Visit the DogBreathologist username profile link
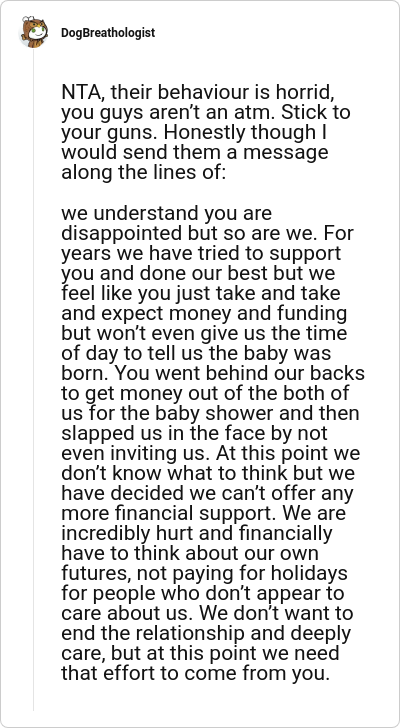400x728 pixels. (108, 33)
